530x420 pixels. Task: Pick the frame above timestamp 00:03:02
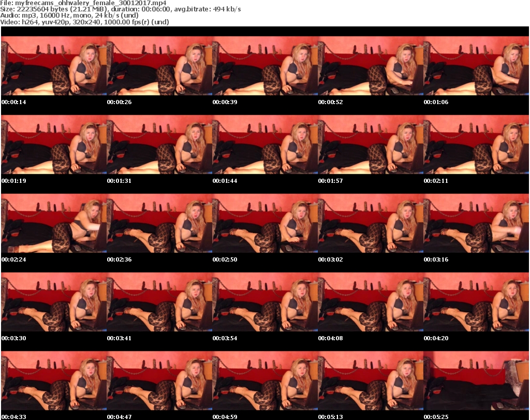(371, 223)
